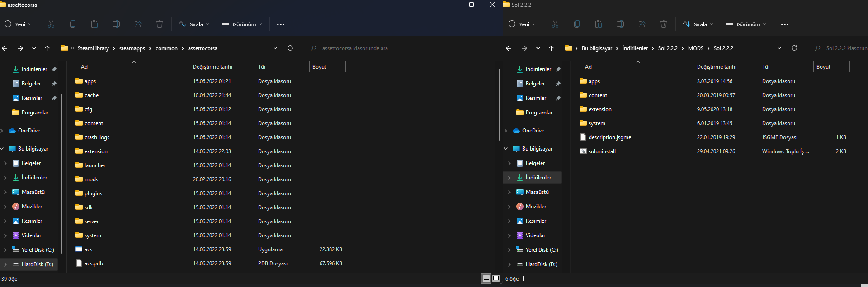Collapse Bu bilgisayar in Sol 2.2.2 sidebar
The width and height of the screenshot is (868, 287).
pyautogui.click(x=506, y=149)
